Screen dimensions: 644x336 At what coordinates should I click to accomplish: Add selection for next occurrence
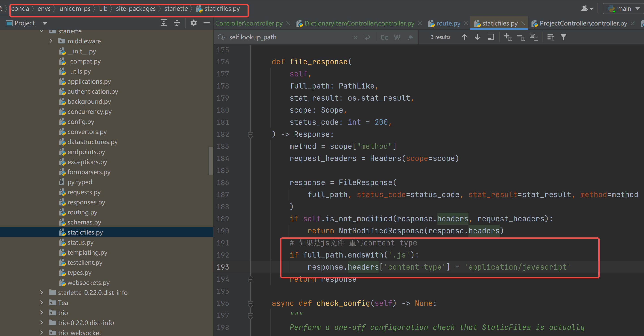tap(508, 37)
